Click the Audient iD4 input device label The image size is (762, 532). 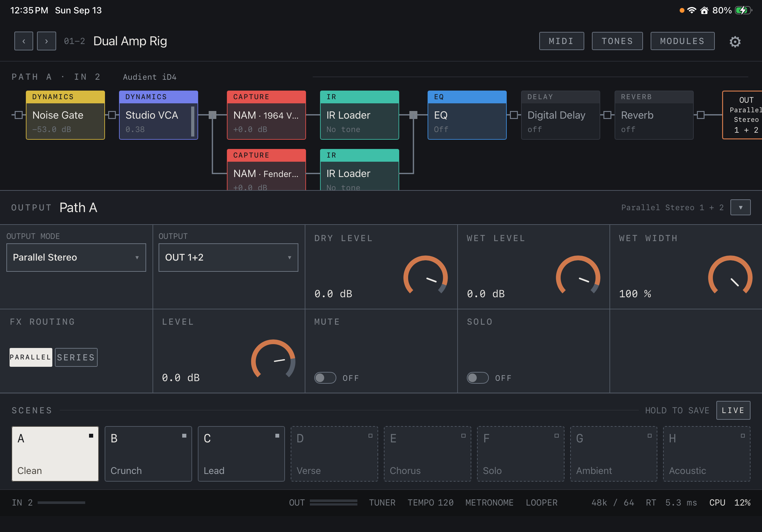point(150,77)
